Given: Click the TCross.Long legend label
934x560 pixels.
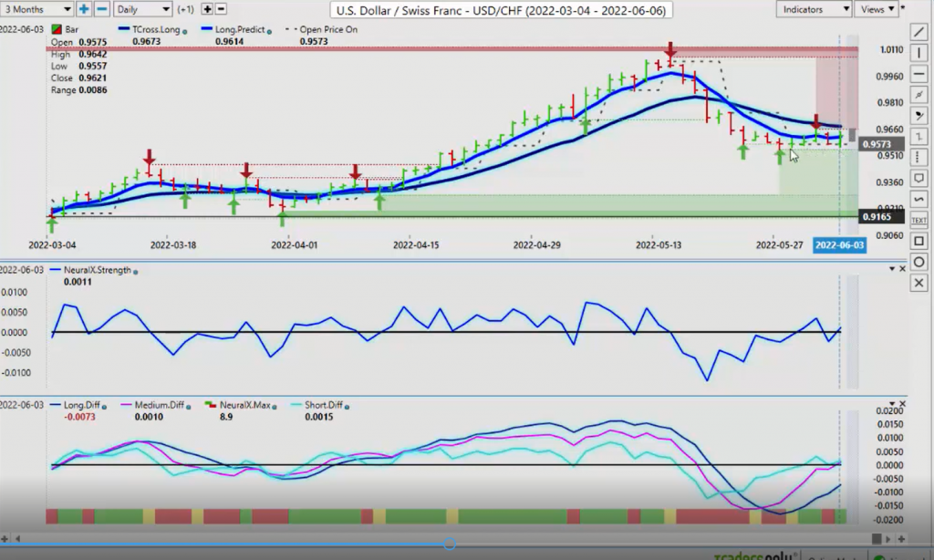Looking at the screenshot, I should click(156, 29).
